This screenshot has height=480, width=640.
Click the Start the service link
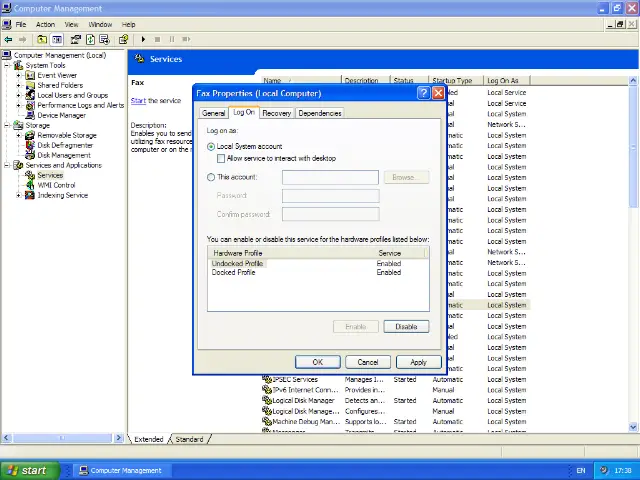pos(138,100)
